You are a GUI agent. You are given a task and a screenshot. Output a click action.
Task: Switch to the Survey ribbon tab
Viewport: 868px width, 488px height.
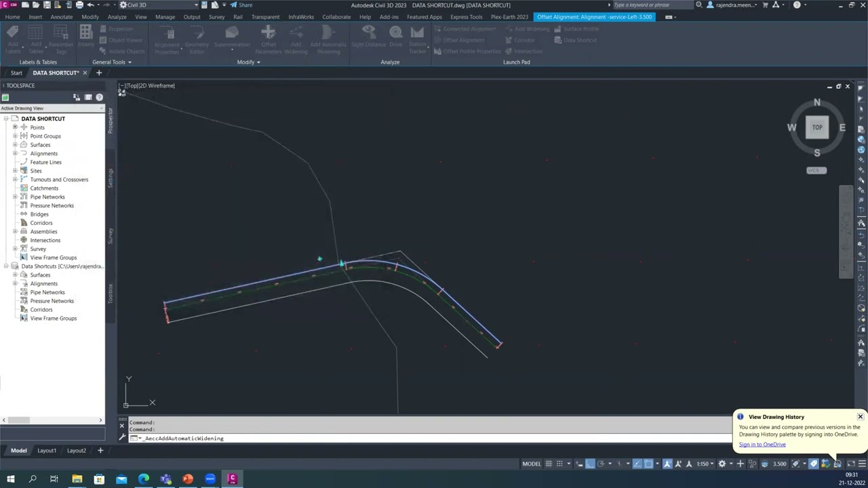coord(216,16)
